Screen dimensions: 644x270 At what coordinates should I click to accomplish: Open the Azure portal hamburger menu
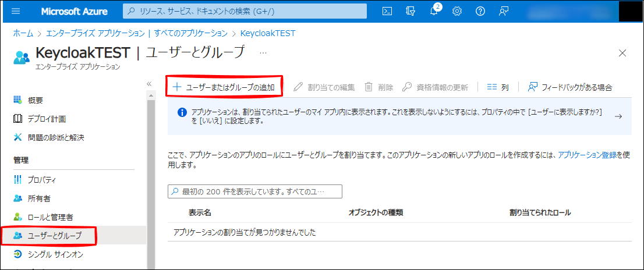click(x=16, y=12)
